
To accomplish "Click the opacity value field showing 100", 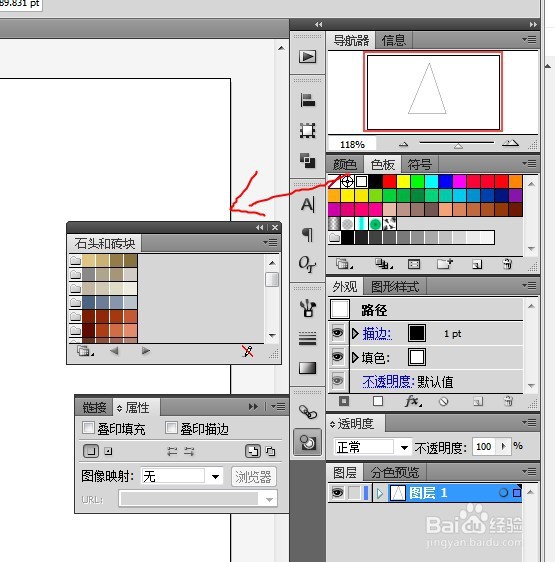I will pos(484,447).
